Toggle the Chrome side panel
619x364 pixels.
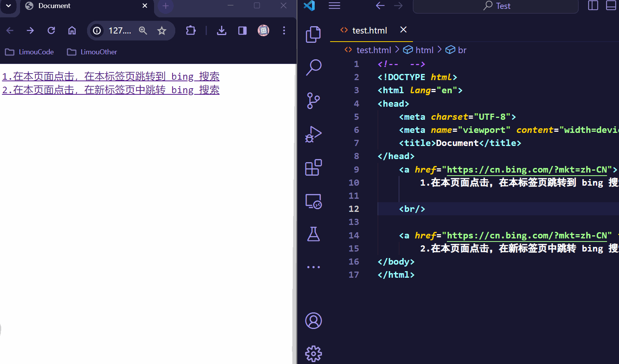pos(242,30)
